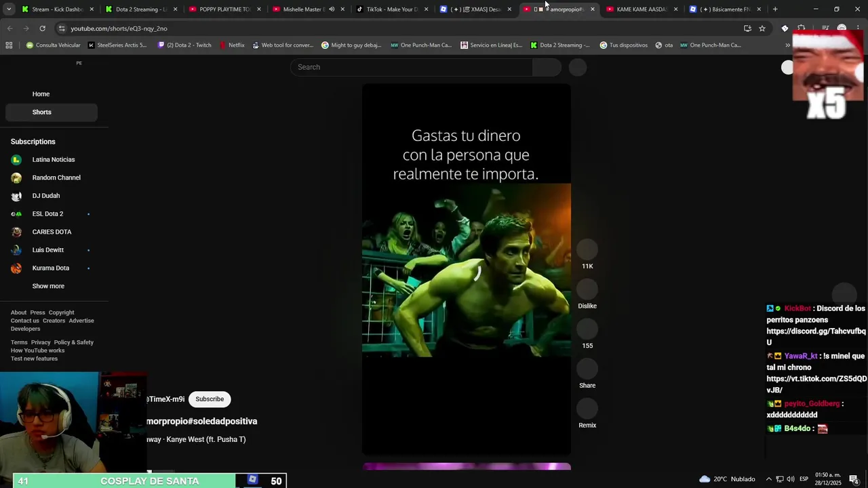Open DJ Dudah subscription

point(52,196)
